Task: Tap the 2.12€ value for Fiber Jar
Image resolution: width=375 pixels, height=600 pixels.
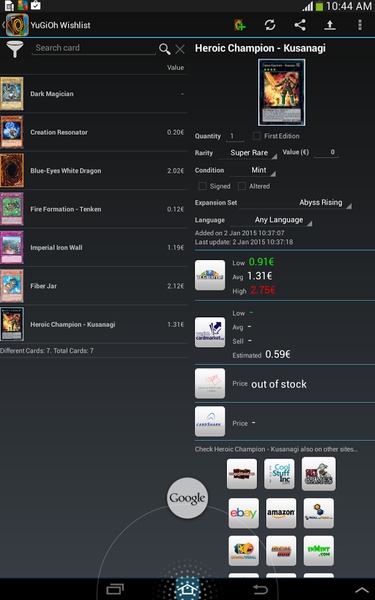Action: coord(176,286)
